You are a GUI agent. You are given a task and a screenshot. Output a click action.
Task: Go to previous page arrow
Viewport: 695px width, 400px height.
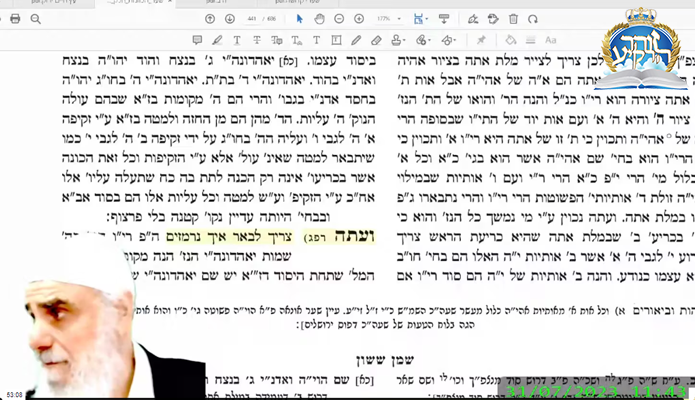(x=210, y=19)
